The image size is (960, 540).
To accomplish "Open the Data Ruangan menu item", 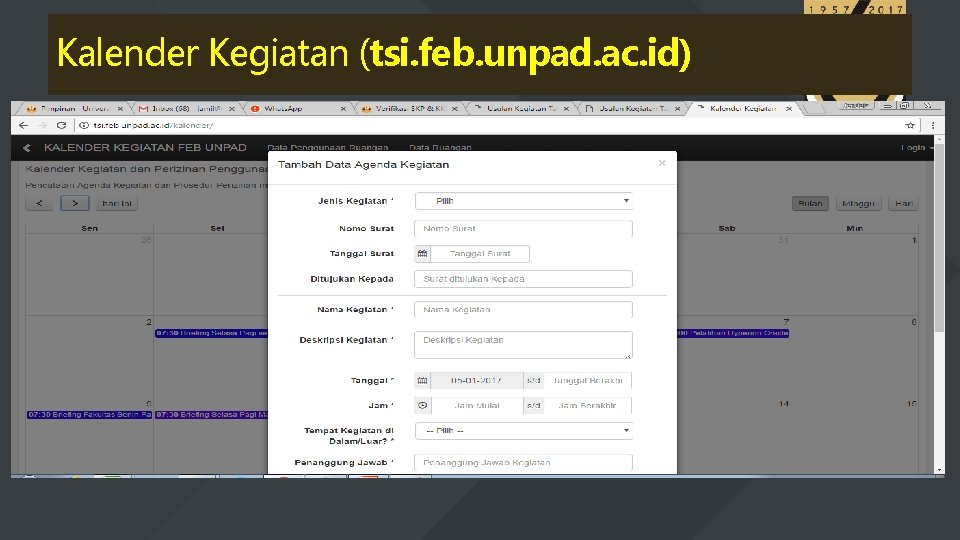I will click(x=440, y=148).
